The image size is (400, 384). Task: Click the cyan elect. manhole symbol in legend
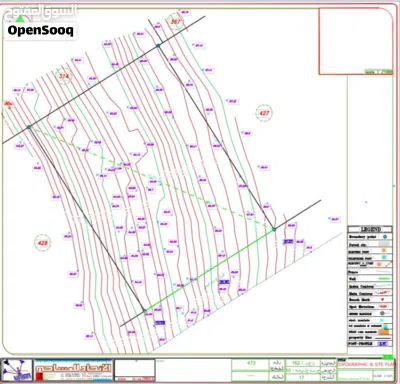click(x=382, y=320)
